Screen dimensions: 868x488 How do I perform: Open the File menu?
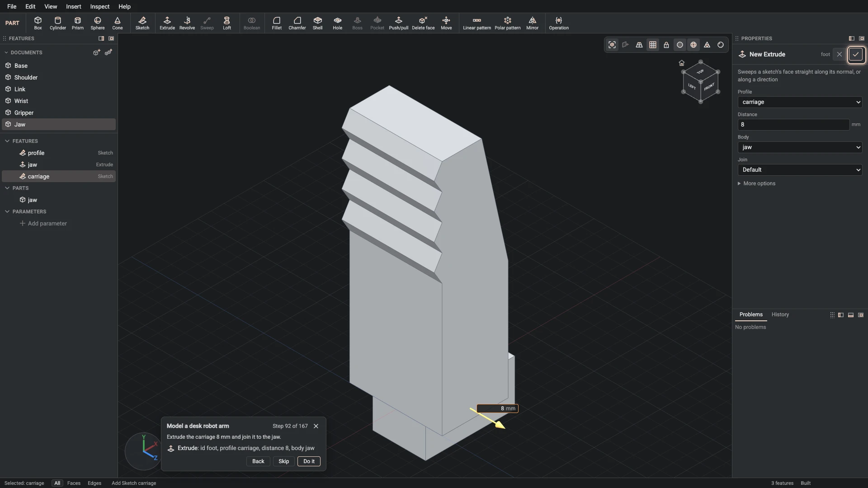tap(12, 6)
